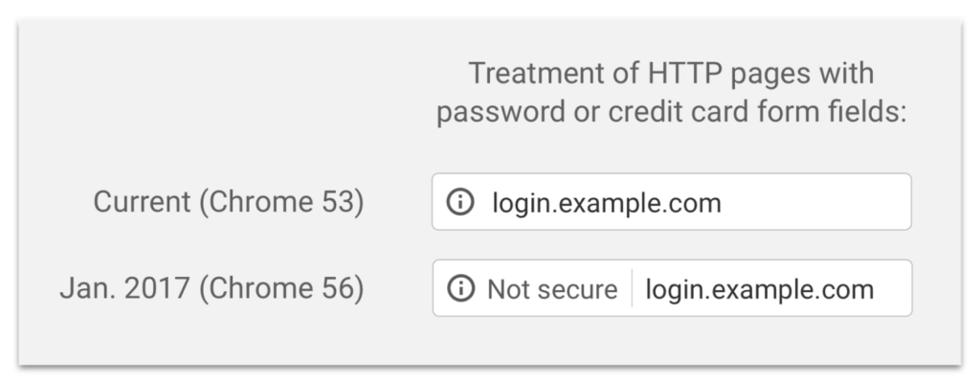Screen dimensions: 980x384
Task: Click empty space right of Chrome 56 URL
Action: (895, 289)
